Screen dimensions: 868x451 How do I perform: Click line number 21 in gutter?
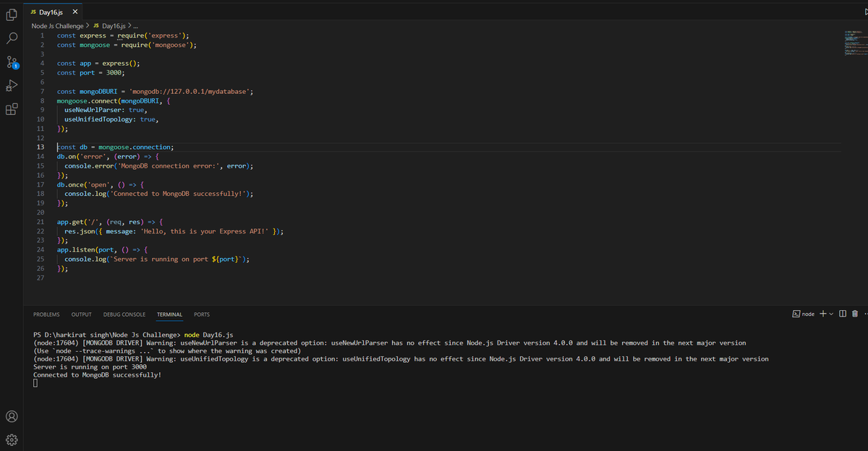[41, 221]
